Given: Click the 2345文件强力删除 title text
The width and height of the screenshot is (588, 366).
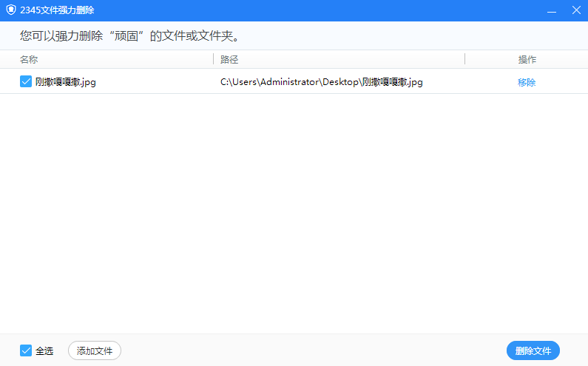Looking at the screenshot, I should coord(56,10).
